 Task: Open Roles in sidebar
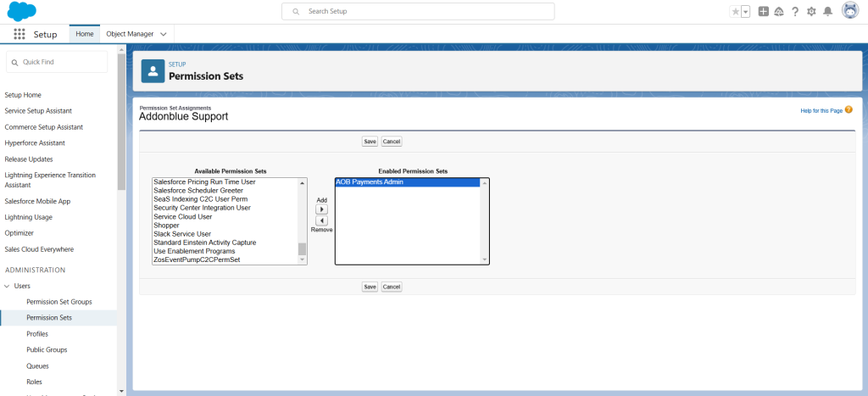pyautogui.click(x=34, y=382)
